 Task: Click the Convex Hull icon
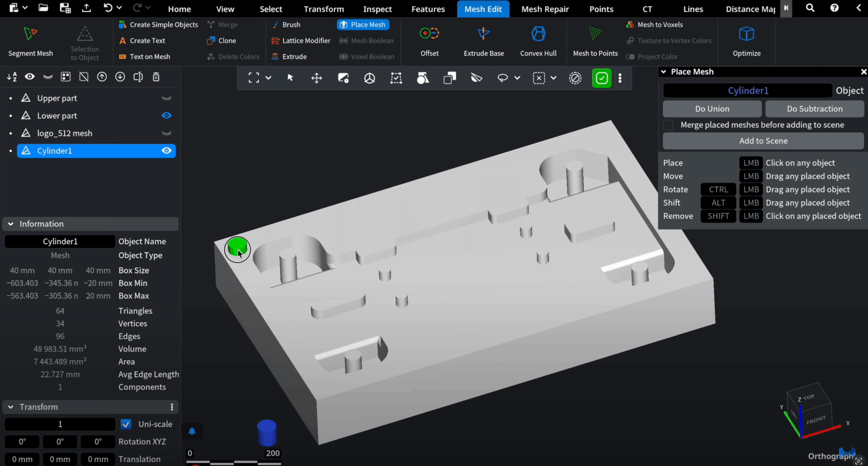point(538,34)
